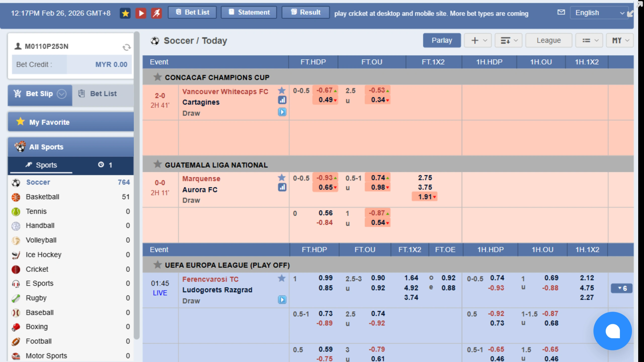Click the yellow star favorites icon in header
This screenshot has width=644, height=362.
[125, 13]
